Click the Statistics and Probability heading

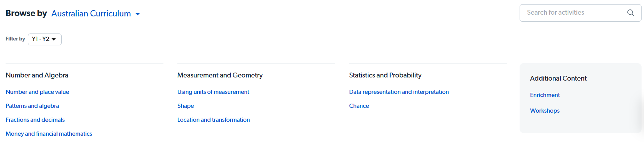point(385,75)
